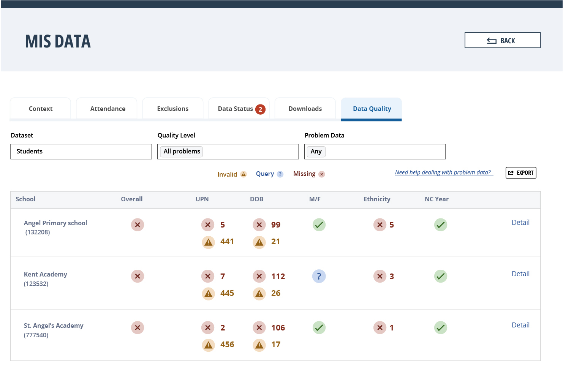The width and height of the screenshot is (563, 392).
Task: Click Kent Academy DOB invalid warning icon
Action: pyautogui.click(x=259, y=294)
